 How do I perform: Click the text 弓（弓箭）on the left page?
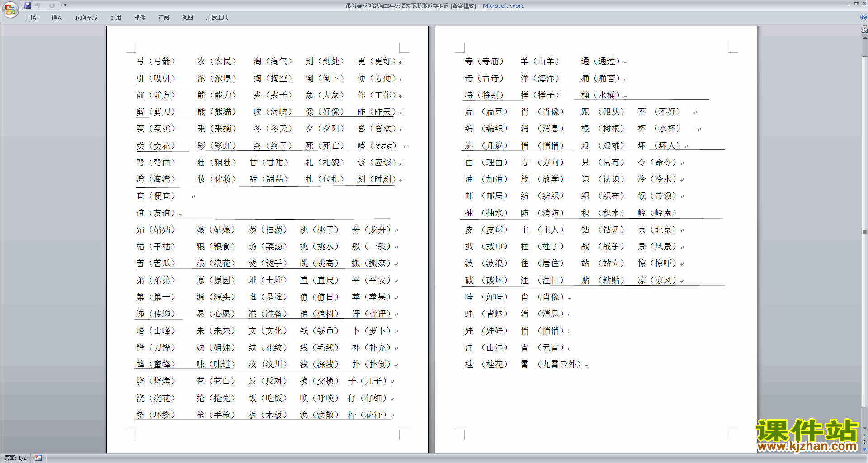point(156,61)
